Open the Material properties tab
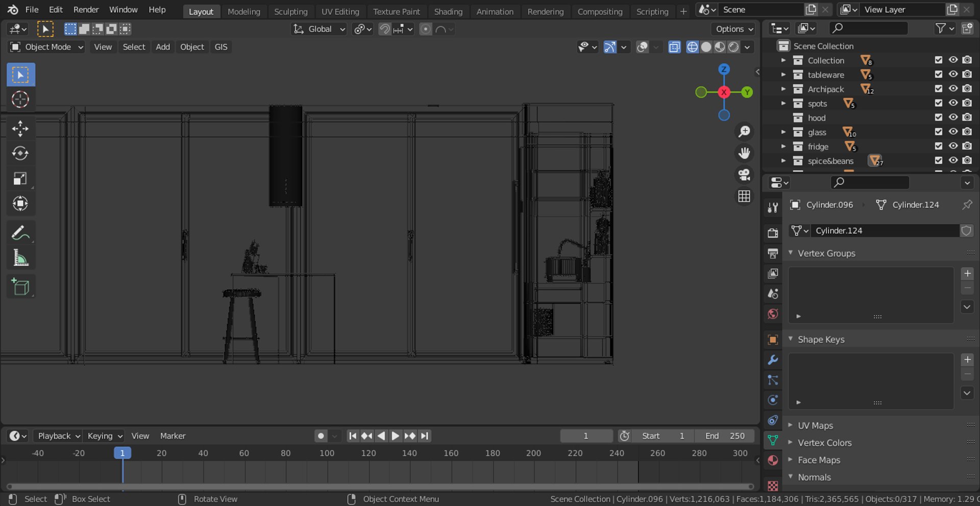This screenshot has width=980, height=506. click(x=773, y=460)
